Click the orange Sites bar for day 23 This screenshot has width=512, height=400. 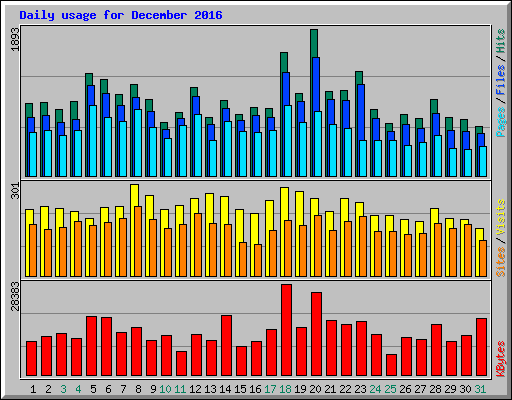click(363, 246)
